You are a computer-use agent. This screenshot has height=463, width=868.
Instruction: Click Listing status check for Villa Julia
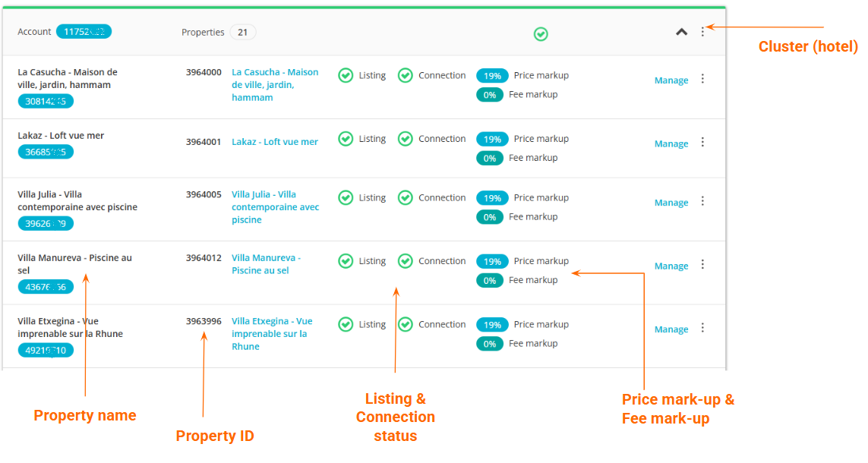coord(346,197)
